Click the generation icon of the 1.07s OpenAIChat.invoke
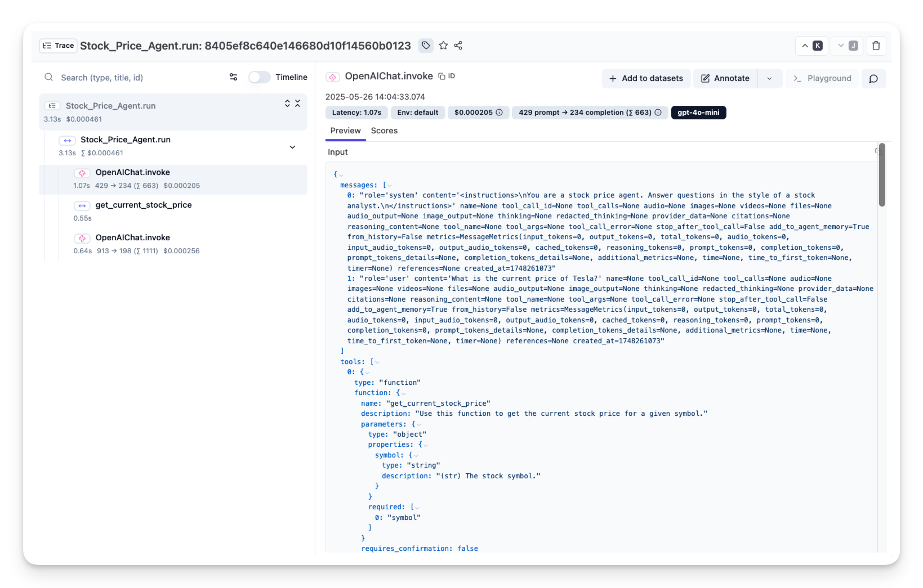Screen dimensions: 923x588 82,173
